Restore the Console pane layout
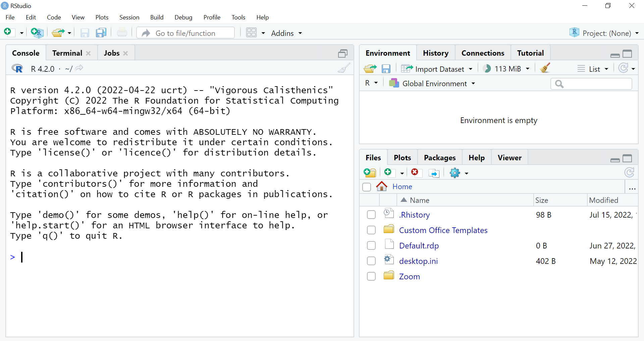This screenshot has width=644, height=341. [343, 53]
